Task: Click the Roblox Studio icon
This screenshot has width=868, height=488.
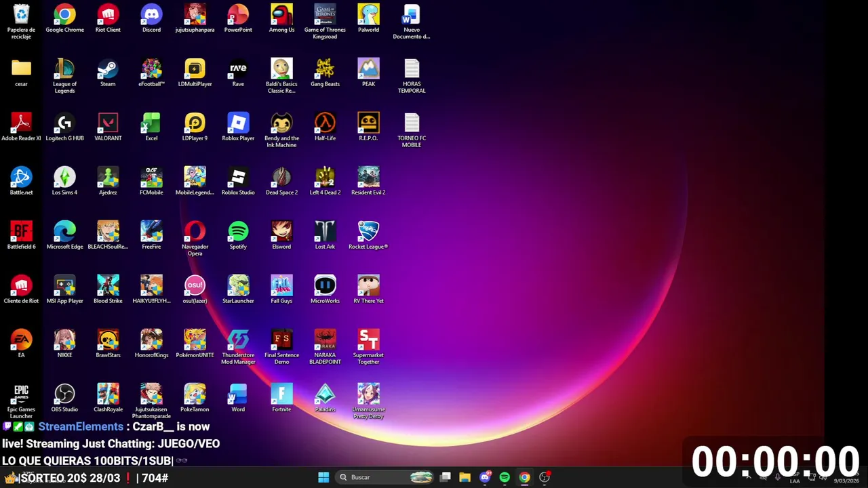Action: pyautogui.click(x=238, y=182)
